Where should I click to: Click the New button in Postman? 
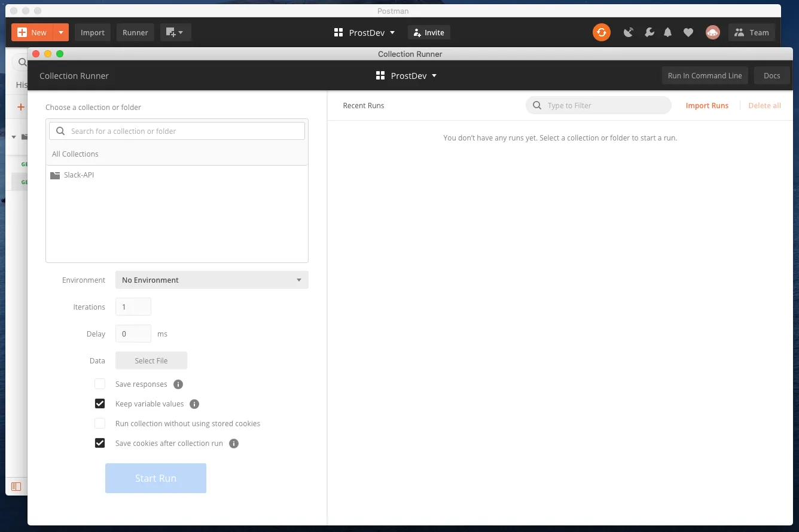pyautogui.click(x=33, y=32)
